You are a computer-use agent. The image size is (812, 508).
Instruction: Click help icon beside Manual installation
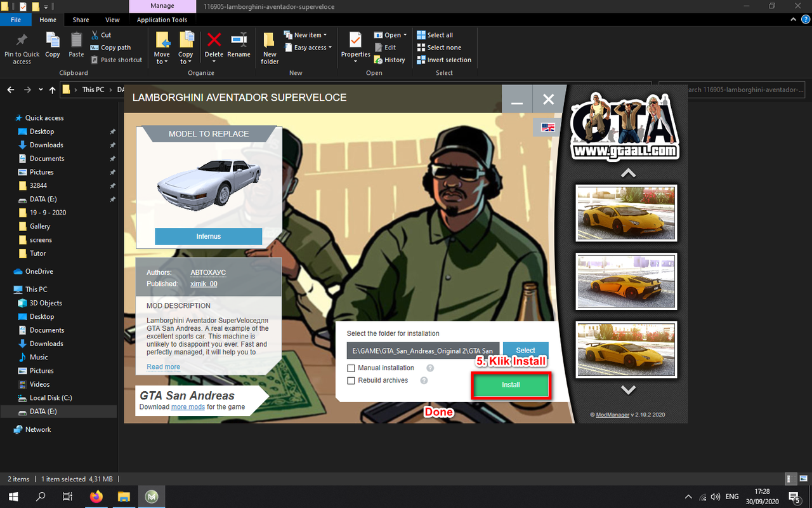430,368
